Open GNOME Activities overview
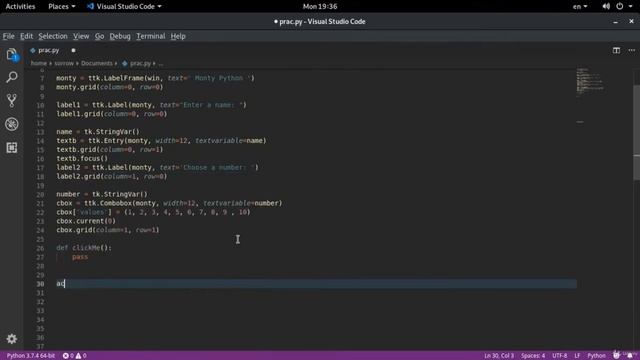The image size is (640, 360). coord(20,6)
